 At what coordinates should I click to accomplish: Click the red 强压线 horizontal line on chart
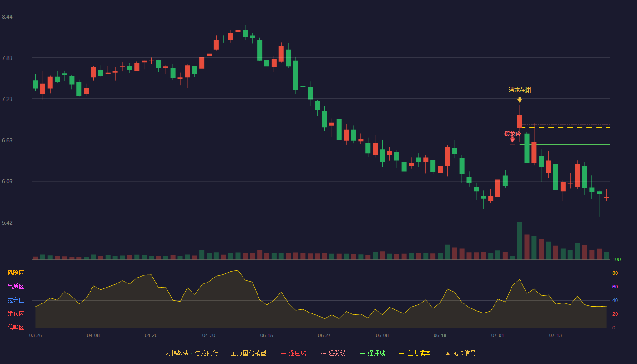pyautogui.click(x=565, y=105)
